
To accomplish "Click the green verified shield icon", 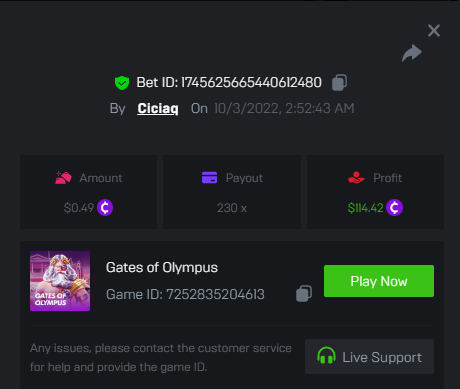I will click(x=122, y=83).
